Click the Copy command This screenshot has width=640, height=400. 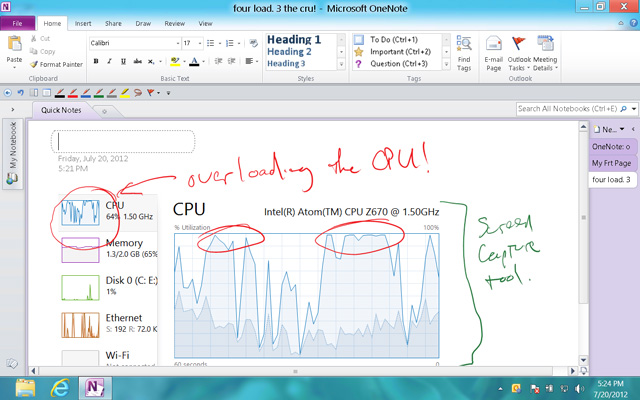[x=42, y=51]
